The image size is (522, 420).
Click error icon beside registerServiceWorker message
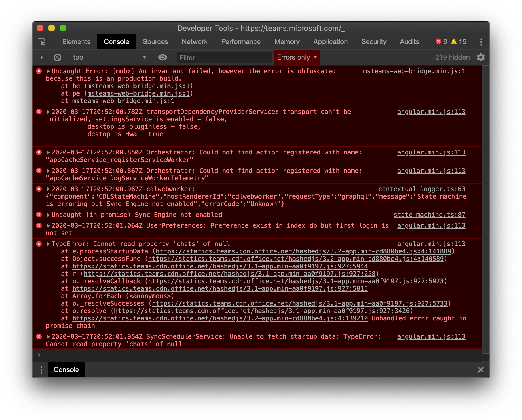39,152
